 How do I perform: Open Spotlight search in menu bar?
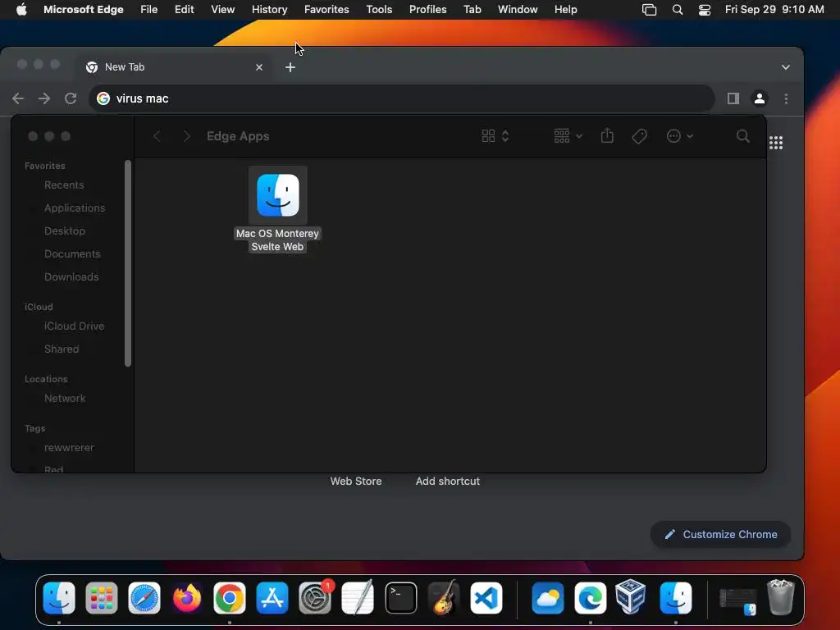point(677,10)
